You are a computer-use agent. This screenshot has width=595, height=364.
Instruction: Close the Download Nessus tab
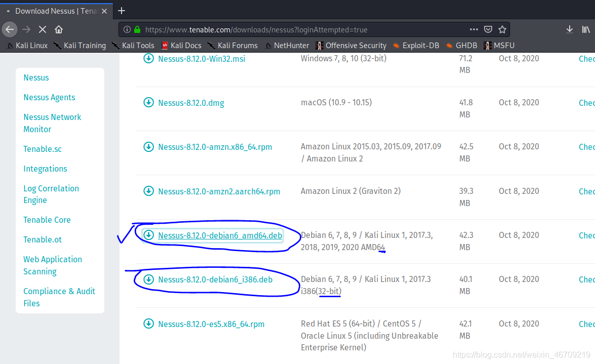point(104,11)
